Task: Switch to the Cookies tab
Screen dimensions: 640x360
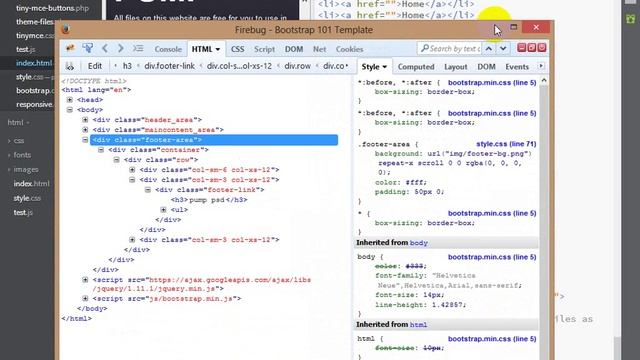Action: [x=349, y=49]
